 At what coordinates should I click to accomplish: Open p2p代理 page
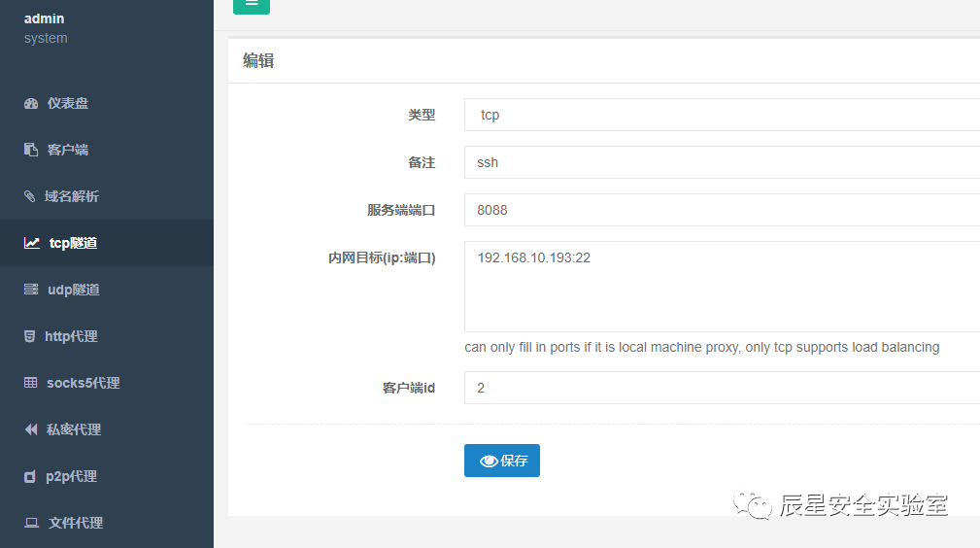tap(107, 476)
